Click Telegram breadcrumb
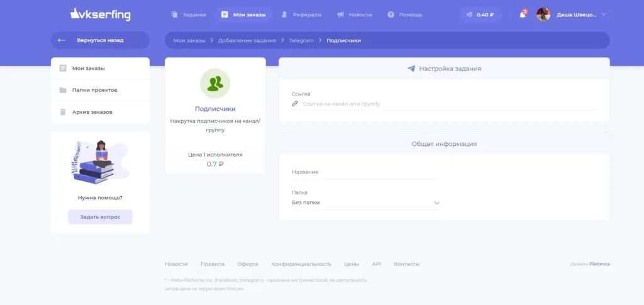The height and width of the screenshot is (305, 644). pyautogui.click(x=301, y=41)
